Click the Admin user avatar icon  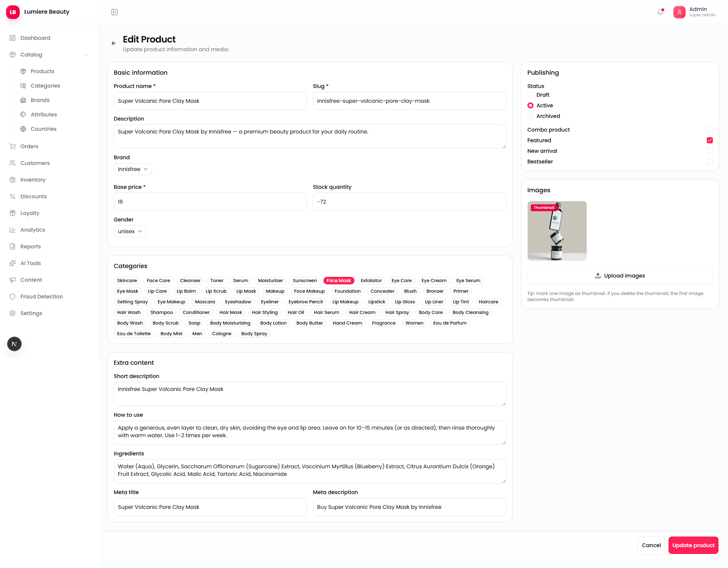point(679,12)
